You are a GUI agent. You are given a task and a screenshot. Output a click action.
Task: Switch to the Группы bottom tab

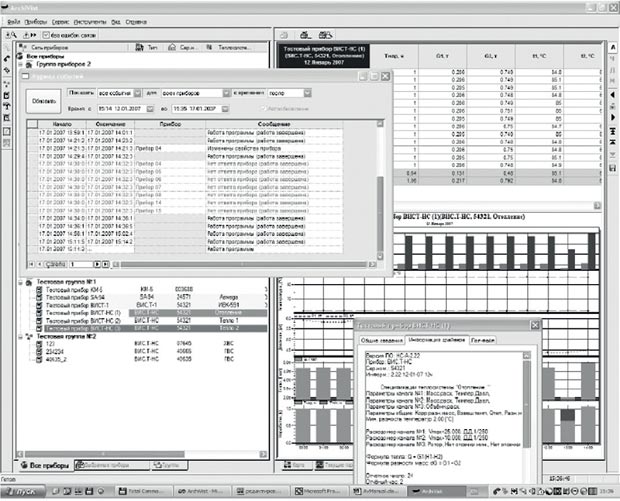169,465
